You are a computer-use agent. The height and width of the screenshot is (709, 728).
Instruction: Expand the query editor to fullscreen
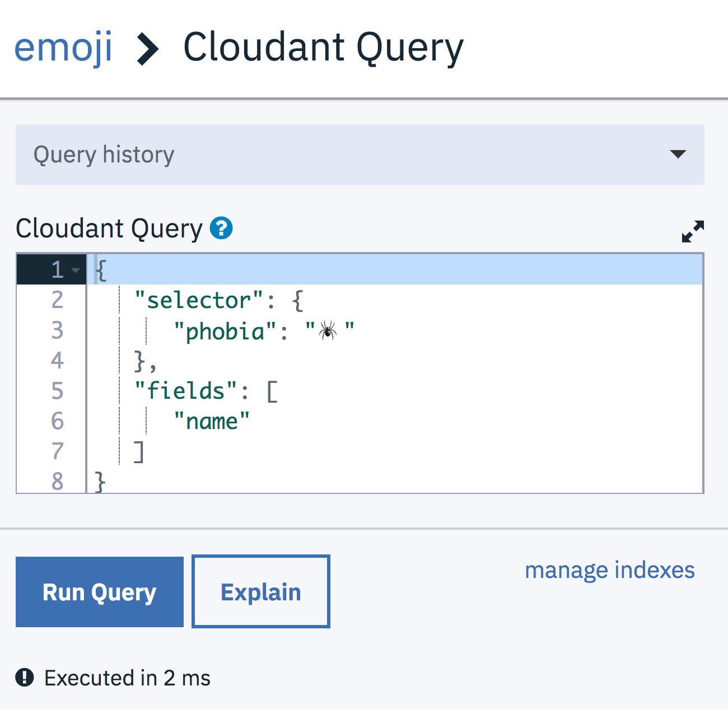tap(693, 231)
